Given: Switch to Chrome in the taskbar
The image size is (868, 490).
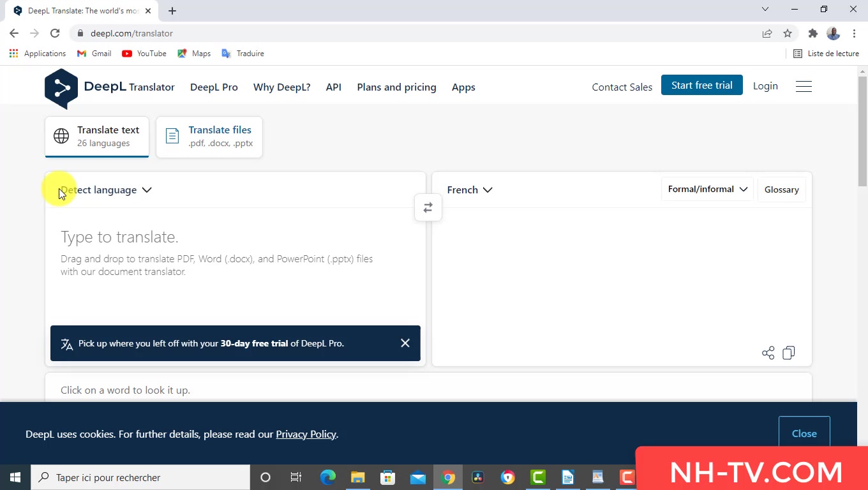Looking at the screenshot, I should [x=448, y=477].
